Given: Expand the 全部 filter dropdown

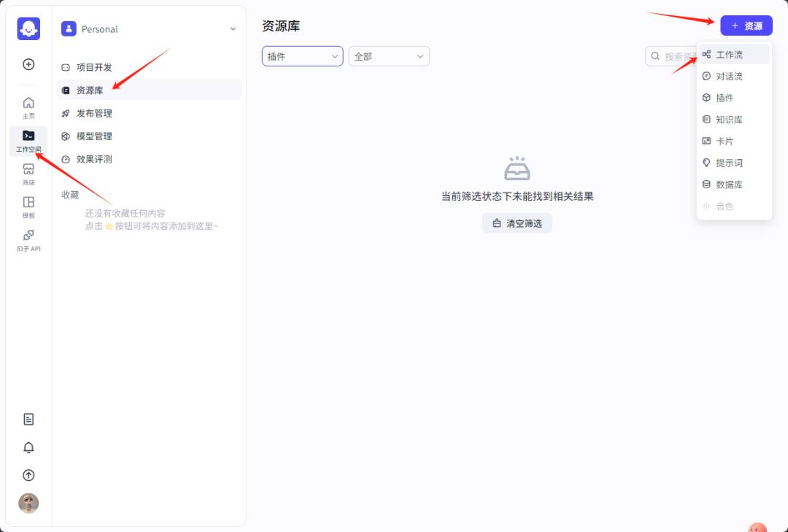Looking at the screenshot, I should tap(388, 55).
